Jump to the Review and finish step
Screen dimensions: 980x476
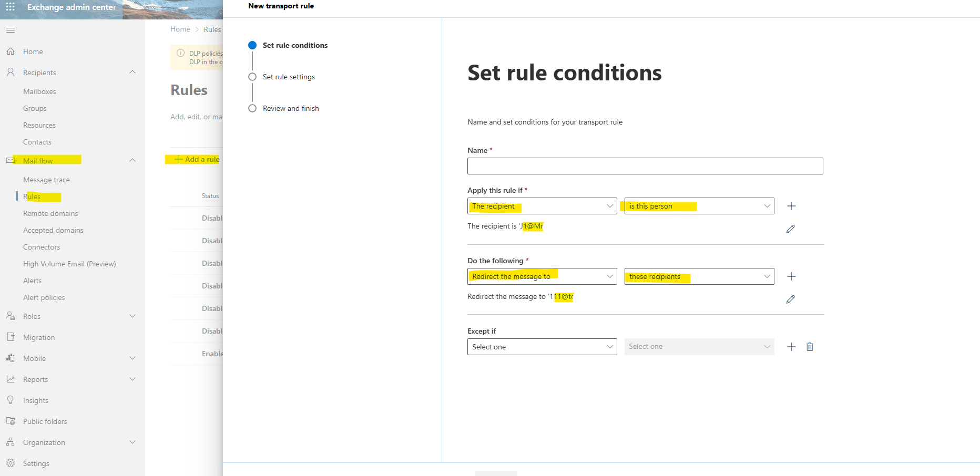pyautogui.click(x=291, y=108)
